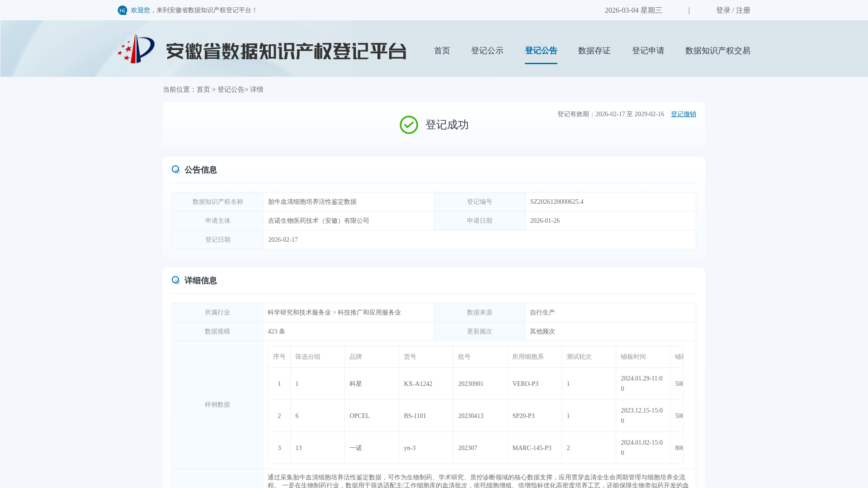
Task: Click registration number SZ2026120000625.4
Action: [x=557, y=202]
